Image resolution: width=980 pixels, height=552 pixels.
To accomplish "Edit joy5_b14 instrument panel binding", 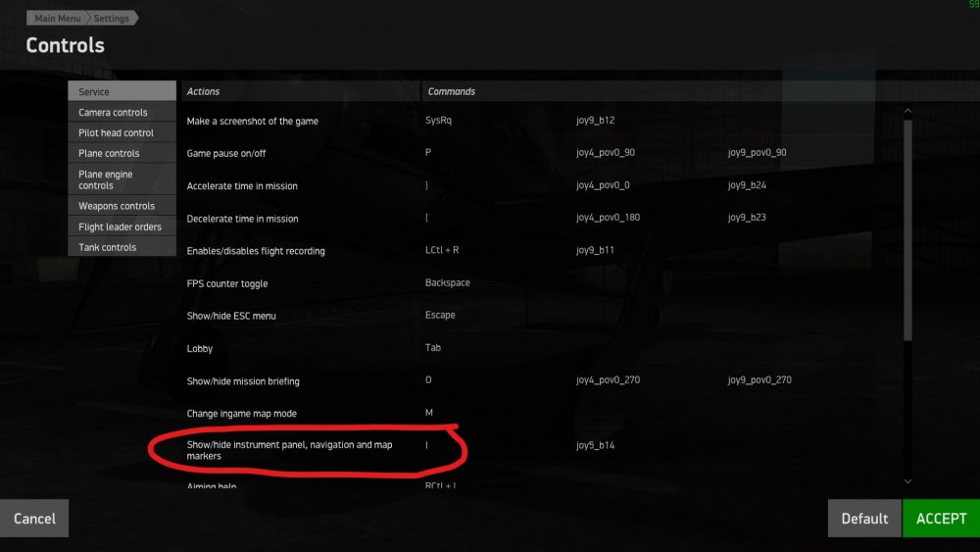I will coord(596,445).
